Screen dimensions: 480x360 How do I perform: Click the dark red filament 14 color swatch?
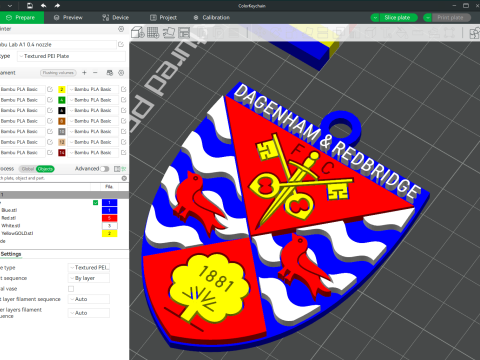(x=62, y=153)
